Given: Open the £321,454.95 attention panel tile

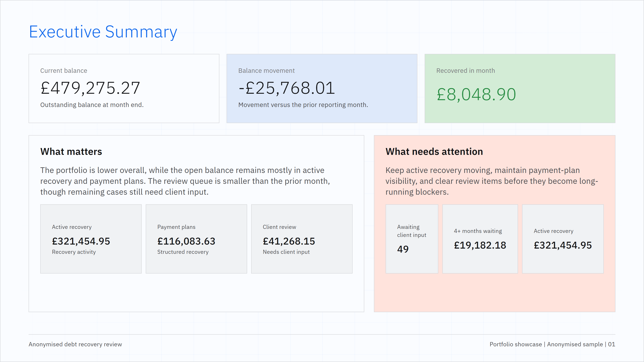Looking at the screenshot, I should pyautogui.click(x=563, y=239).
